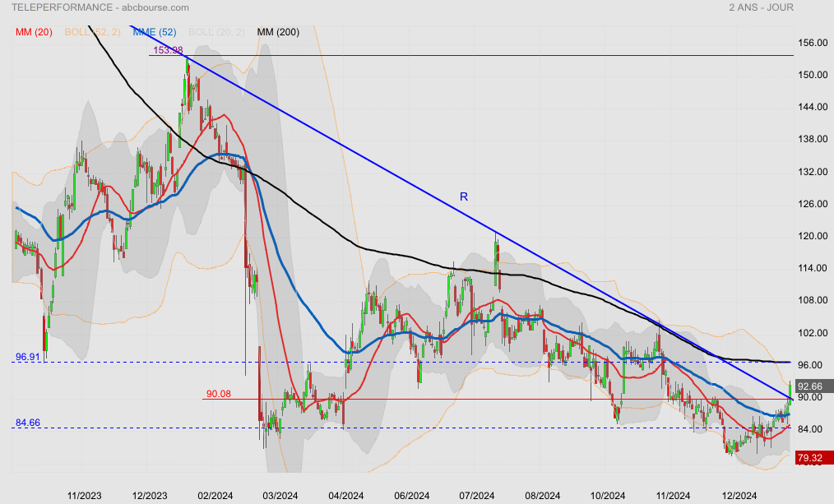Click the 156.00 price axis label

[813, 43]
